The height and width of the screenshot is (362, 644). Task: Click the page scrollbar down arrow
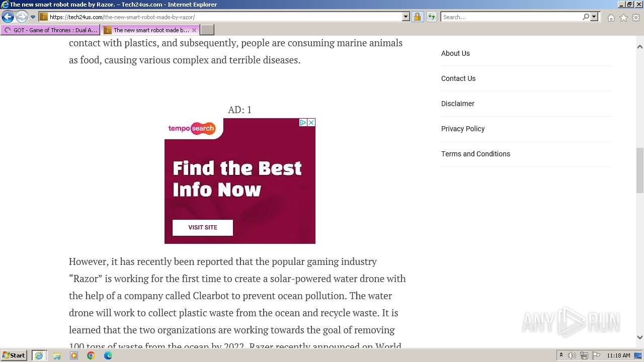(x=639, y=338)
